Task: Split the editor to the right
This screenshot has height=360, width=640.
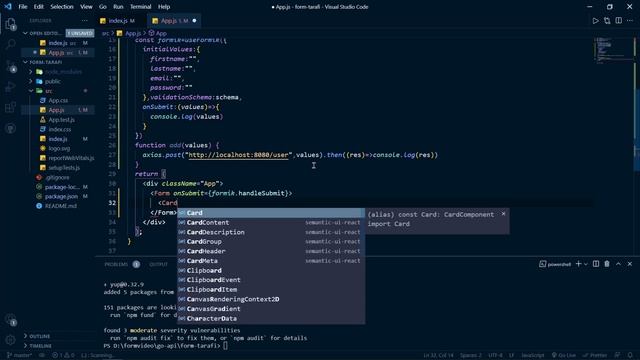Action: (x=619, y=21)
